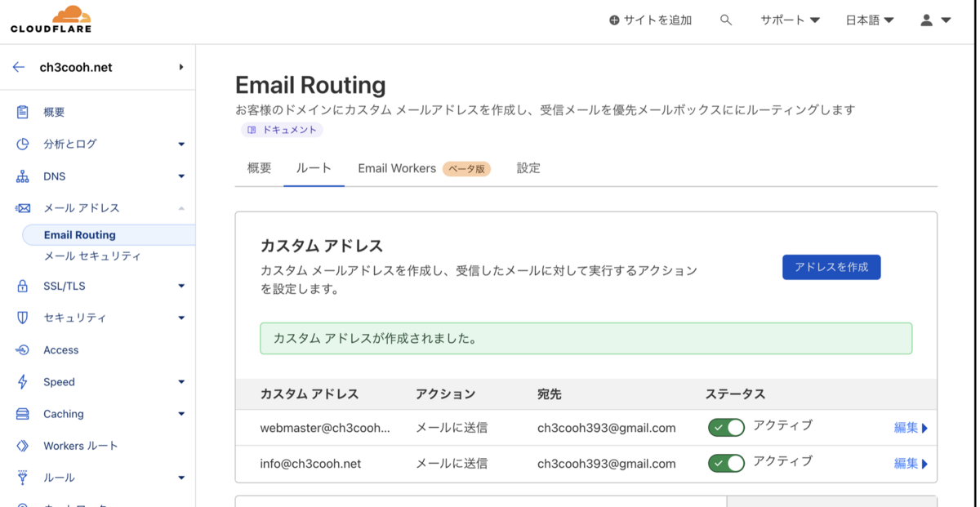Open search with the magnifier icon
The image size is (980, 507).
[x=726, y=20]
